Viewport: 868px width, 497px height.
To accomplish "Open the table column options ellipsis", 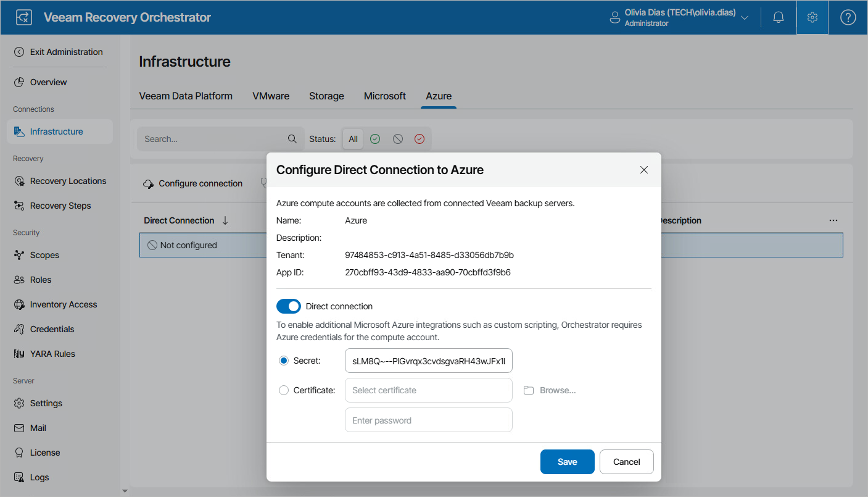I will click(x=833, y=220).
